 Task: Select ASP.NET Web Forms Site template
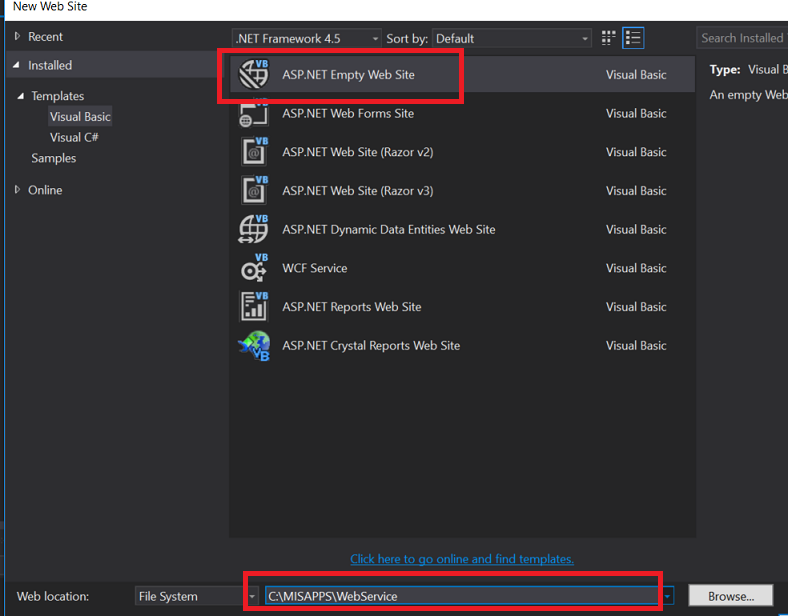[x=348, y=114]
